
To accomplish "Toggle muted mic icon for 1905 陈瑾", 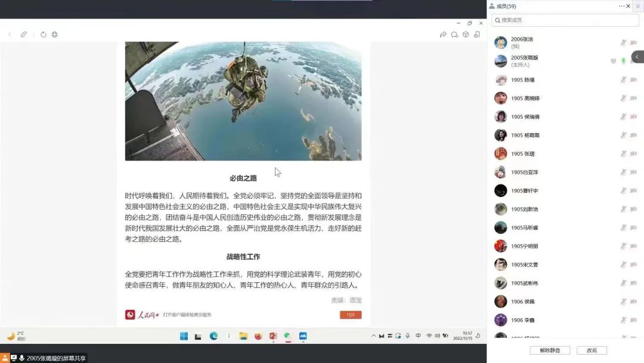I will click(623, 79).
